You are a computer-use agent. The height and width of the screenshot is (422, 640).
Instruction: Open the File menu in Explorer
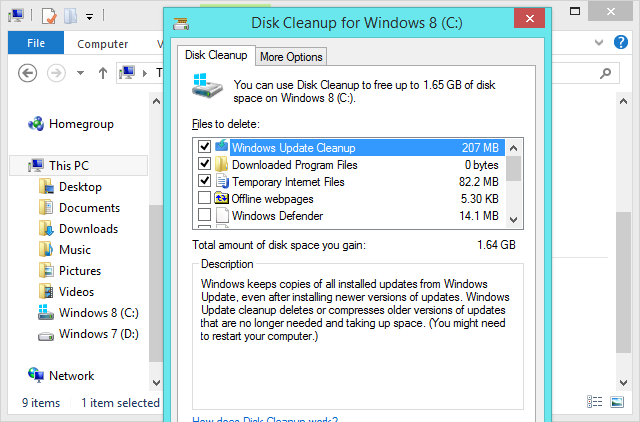36,43
